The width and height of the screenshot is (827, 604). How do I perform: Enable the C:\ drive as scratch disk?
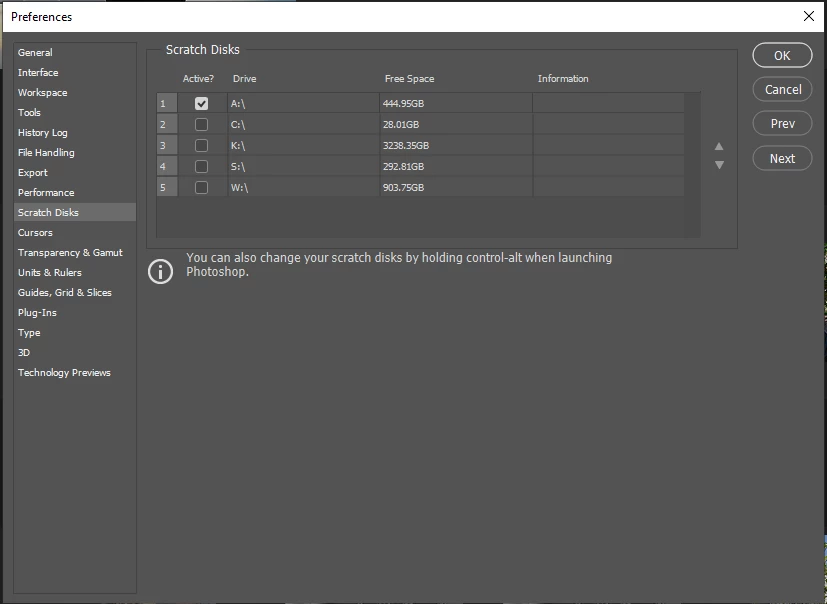coord(201,124)
